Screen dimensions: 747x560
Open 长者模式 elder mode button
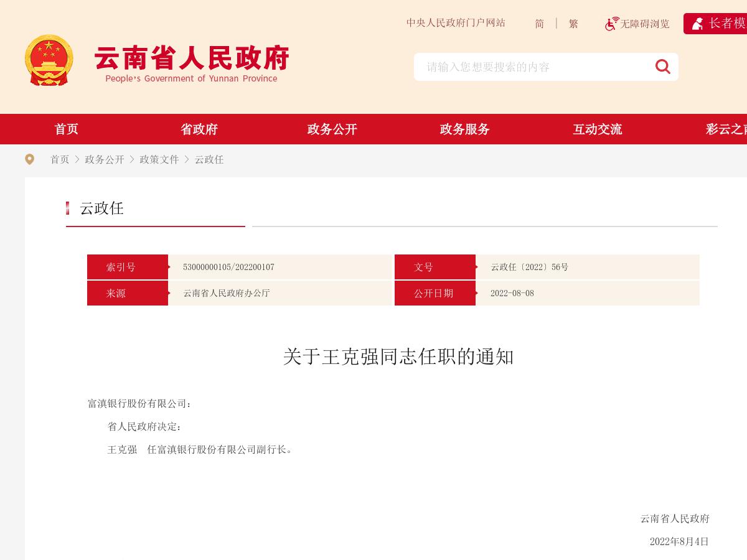[x=716, y=24]
